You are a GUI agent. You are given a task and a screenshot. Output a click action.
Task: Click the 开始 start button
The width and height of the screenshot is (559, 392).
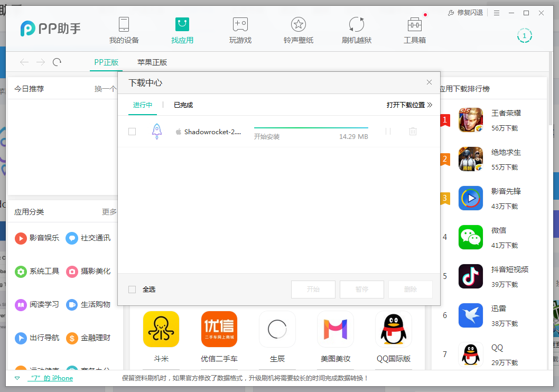(313, 290)
